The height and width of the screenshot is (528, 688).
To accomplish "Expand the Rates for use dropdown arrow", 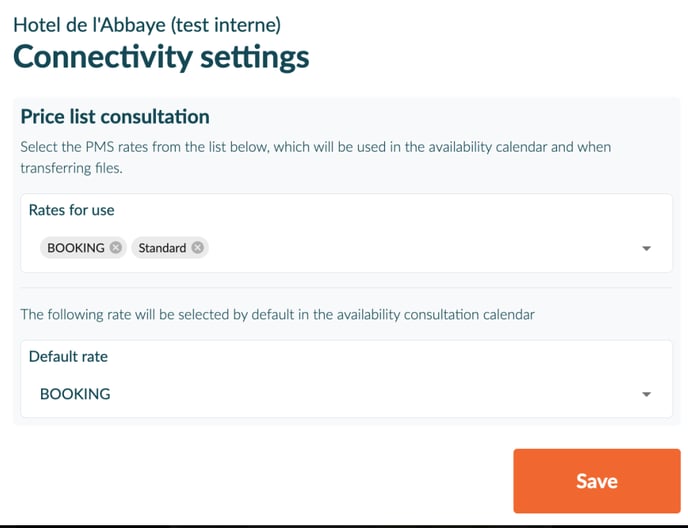I will tap(646, 248).
